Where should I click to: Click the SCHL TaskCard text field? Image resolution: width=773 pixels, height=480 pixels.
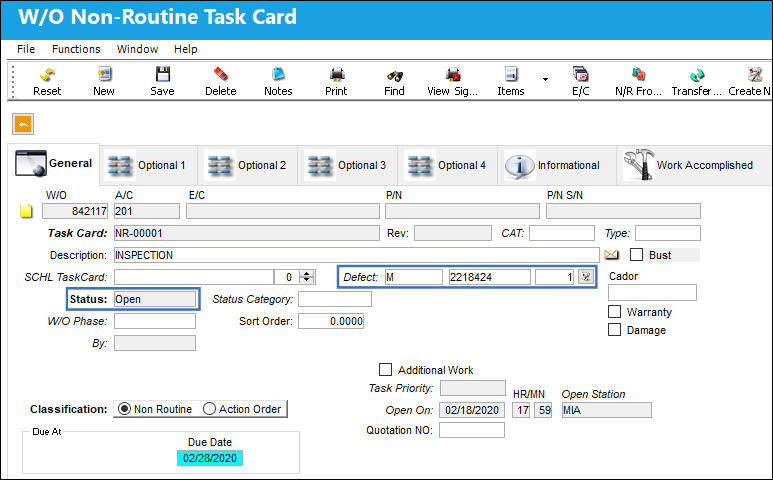coord(194,277)
